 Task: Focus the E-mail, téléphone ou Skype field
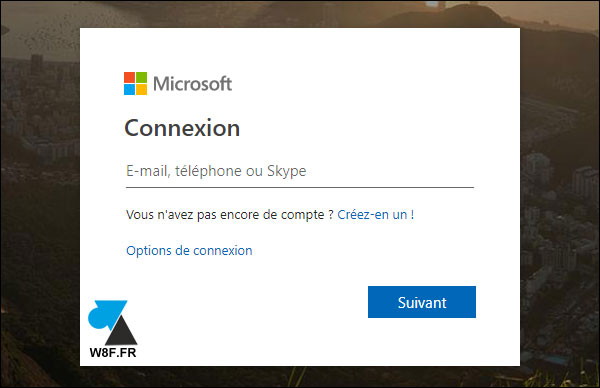[300, 171]
